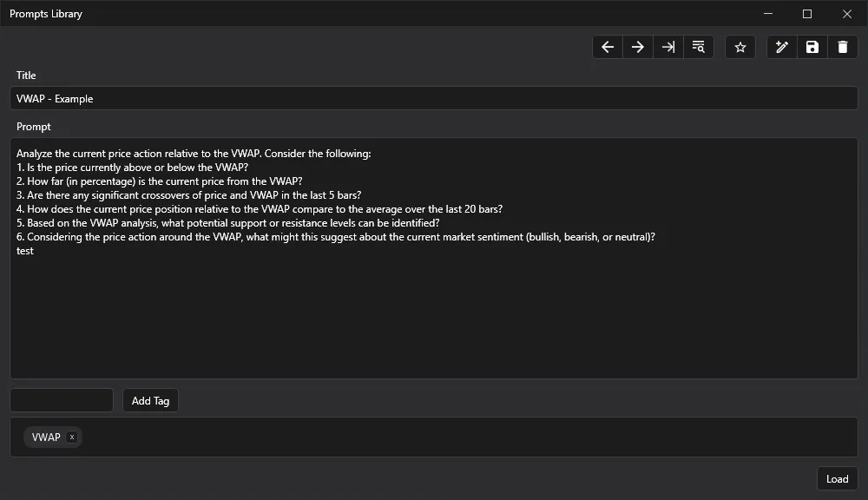Close the Prompts Library window

coord(846,14)
